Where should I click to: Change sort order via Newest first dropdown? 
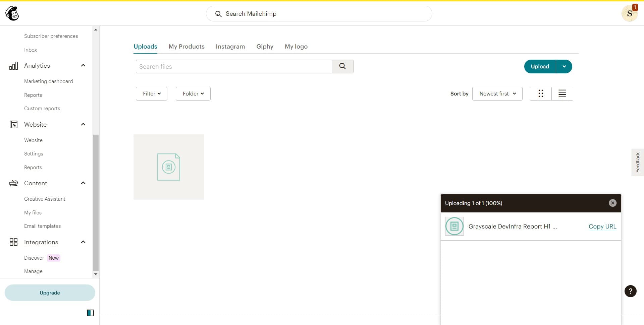pyautogui.click(x=497, y=93)
